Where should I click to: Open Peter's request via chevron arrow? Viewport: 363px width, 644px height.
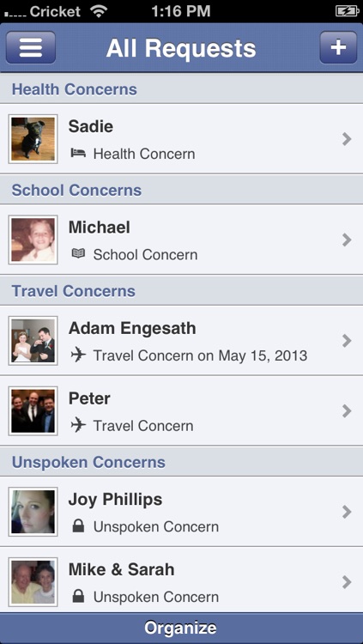(347, 410)
